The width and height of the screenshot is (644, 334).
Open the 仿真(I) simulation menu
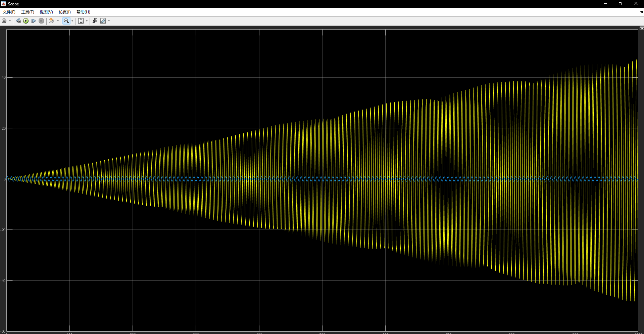pyautogui.click(x=64, y=12)
